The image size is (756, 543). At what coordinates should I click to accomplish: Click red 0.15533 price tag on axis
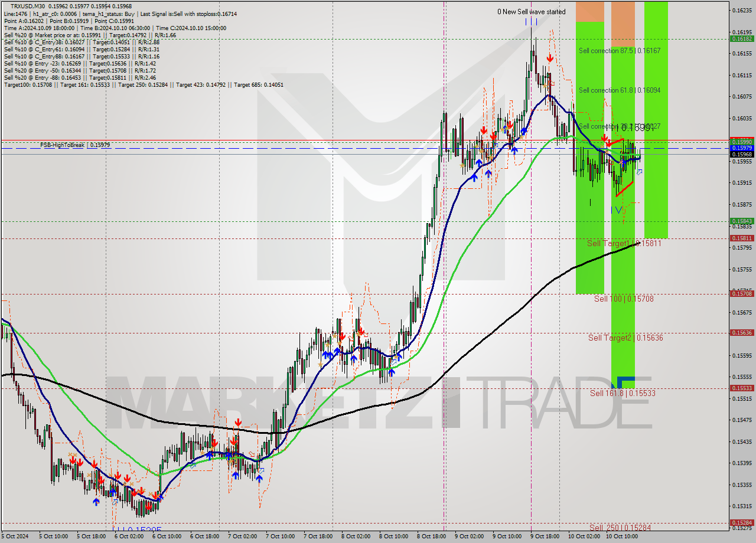tap(742, 388)
